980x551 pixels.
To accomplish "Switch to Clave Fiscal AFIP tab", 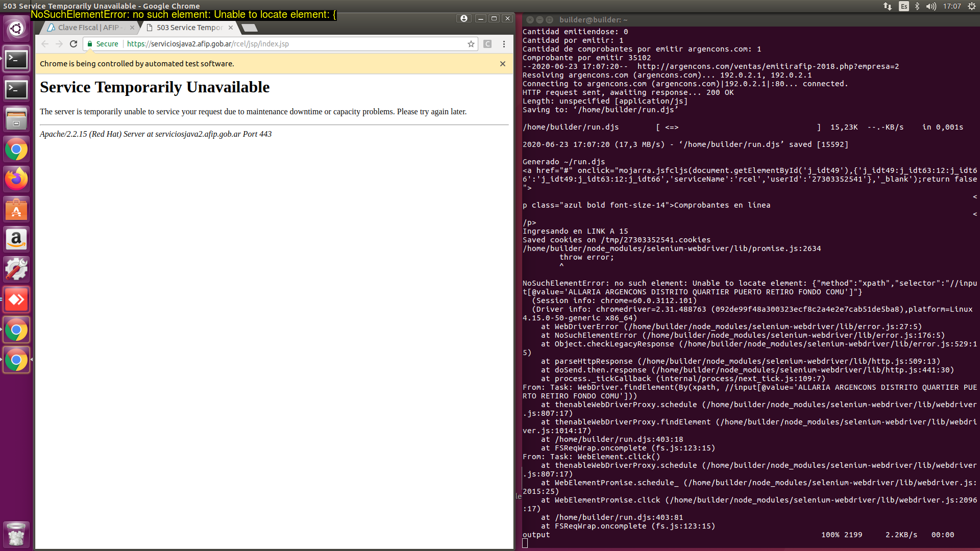I will point(89,28).
